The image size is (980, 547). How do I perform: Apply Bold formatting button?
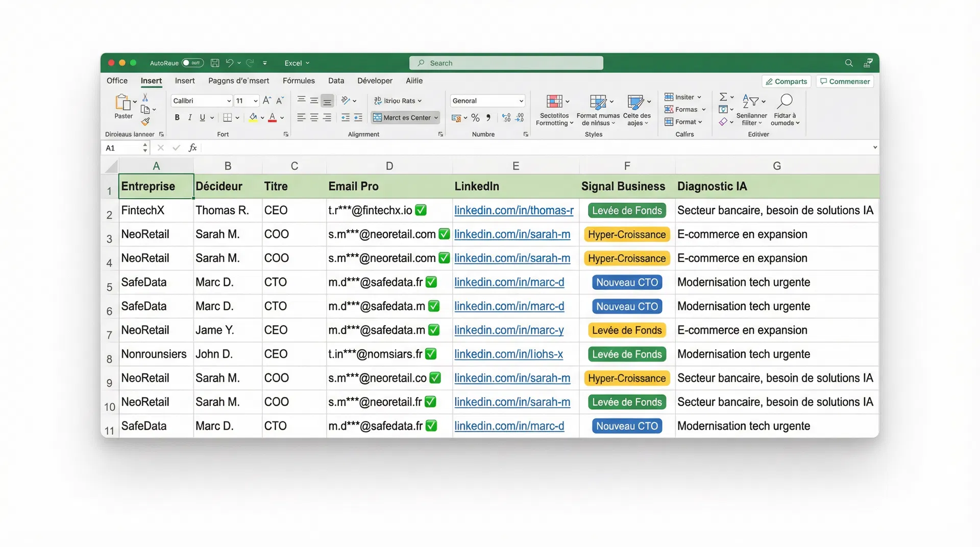177,118
